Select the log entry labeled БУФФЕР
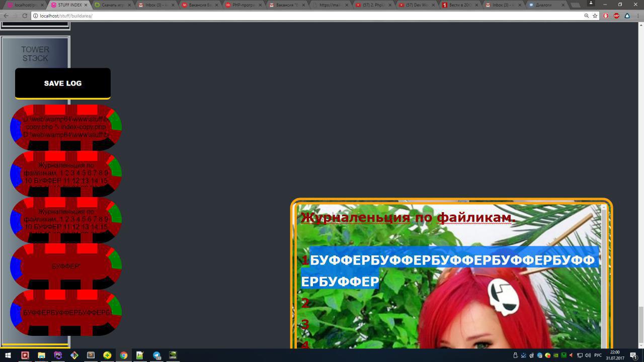Screen dimensions: 644x362 coord(66,266)
